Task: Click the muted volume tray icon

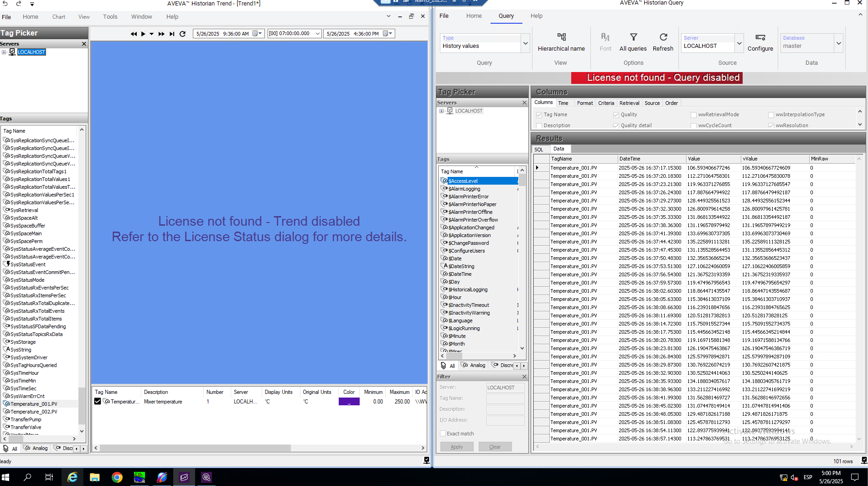Action: [x=794, y=477]
